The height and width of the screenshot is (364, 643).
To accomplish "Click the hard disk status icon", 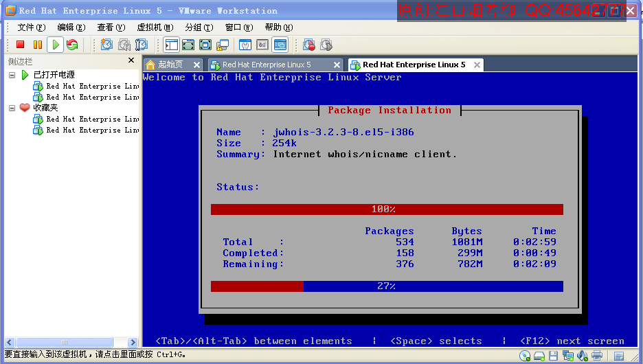I will click(539, 355).
